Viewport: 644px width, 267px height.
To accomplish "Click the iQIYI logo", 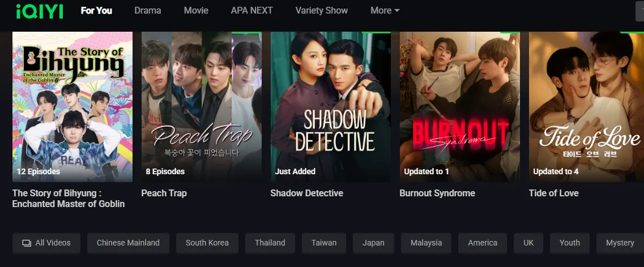I will click(x=40, y=11).
